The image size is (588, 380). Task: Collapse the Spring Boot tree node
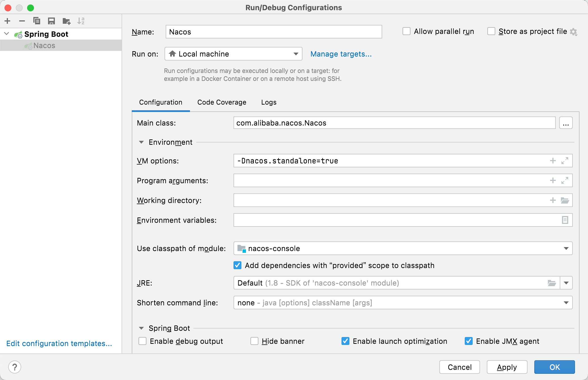pos(7,34)
